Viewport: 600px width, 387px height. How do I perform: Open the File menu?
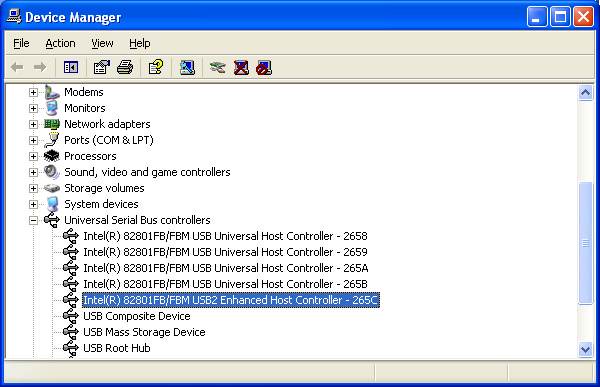tap(21, 43)
